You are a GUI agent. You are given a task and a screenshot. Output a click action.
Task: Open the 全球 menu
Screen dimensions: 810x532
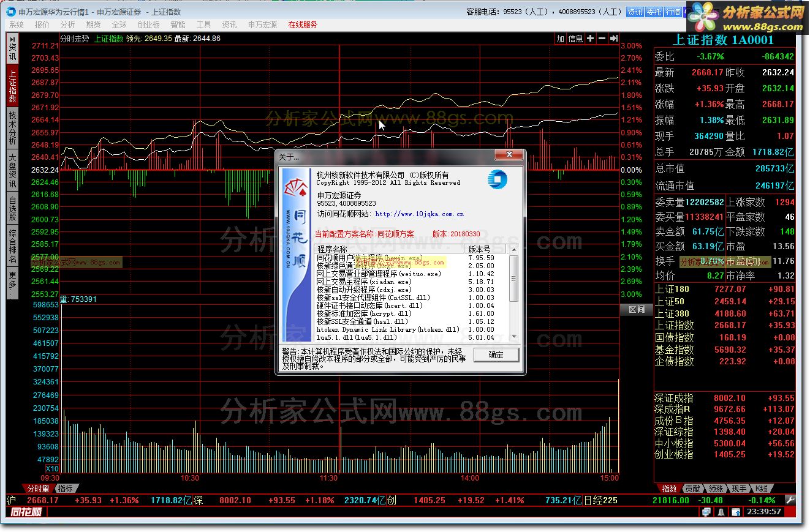(119, 24)
